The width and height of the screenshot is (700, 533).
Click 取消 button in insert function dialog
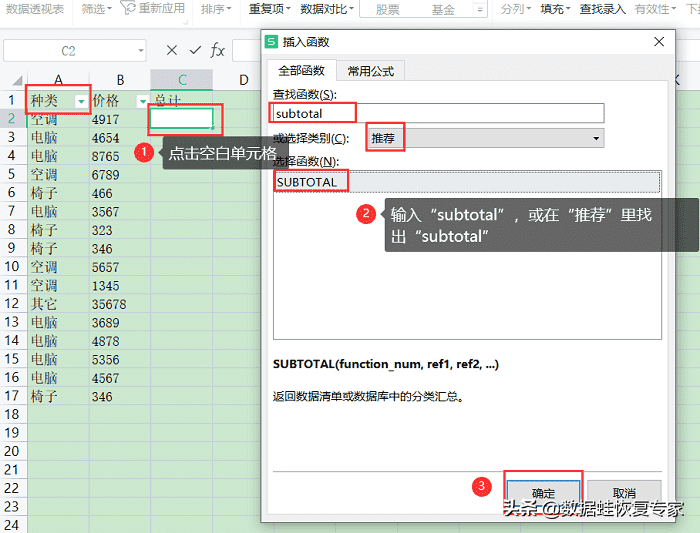624,493
